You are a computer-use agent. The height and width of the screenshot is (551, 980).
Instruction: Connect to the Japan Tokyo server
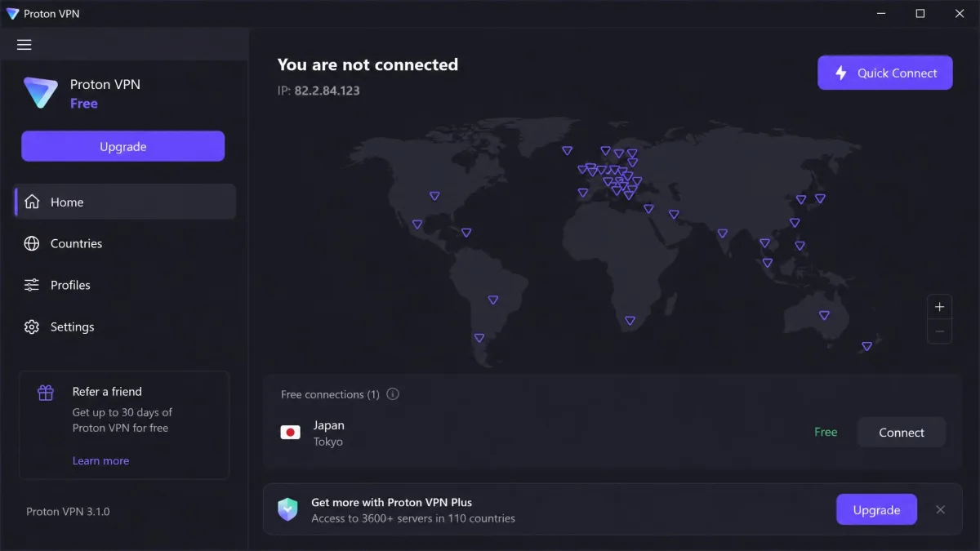point(901,433)
